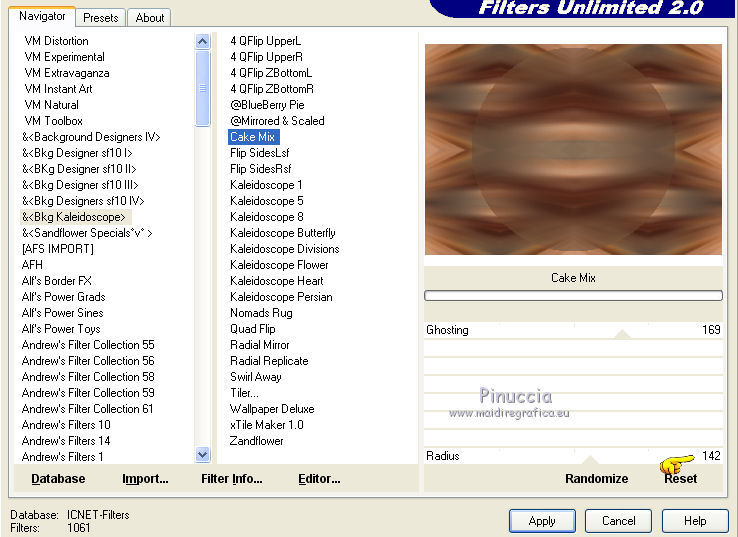Choose VM Natural category
This screenshot has height=537, width=738.
[52, 105]
